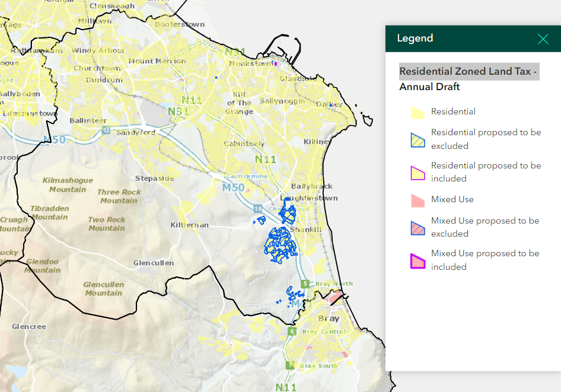Click the green junction 6 marker at Bray Central
561x392 pixels.
[291, 331]
